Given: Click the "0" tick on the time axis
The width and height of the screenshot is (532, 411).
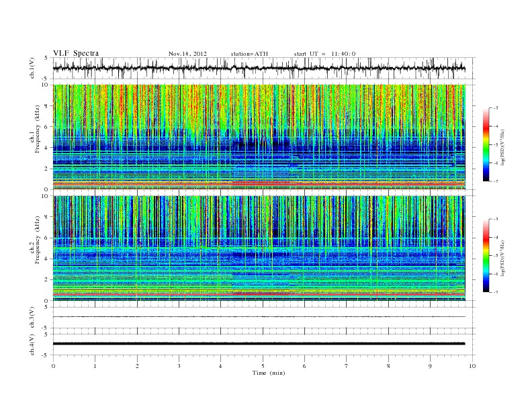Looking at the screenshot, I should click(53, 366).
